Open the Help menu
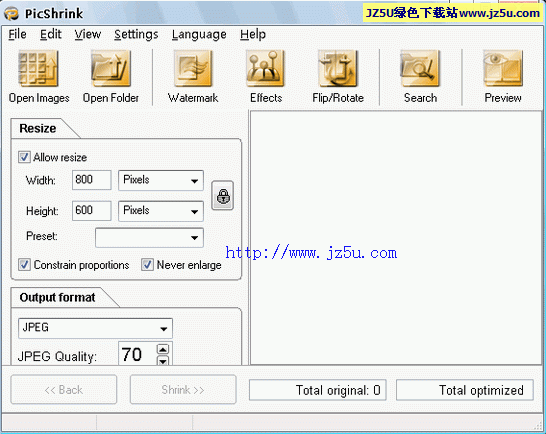The height and width of the screenshot is (434, 546). click(253, 34)
